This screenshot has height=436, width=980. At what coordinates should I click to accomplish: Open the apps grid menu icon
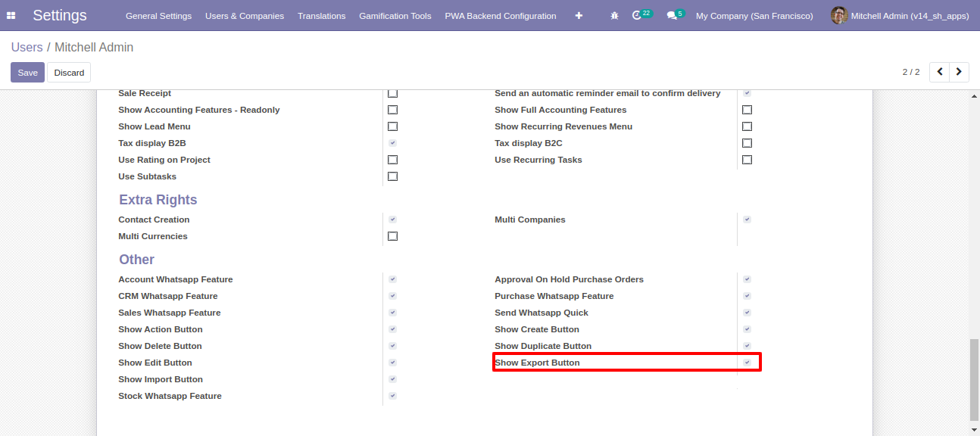click(x=11, y=15)
